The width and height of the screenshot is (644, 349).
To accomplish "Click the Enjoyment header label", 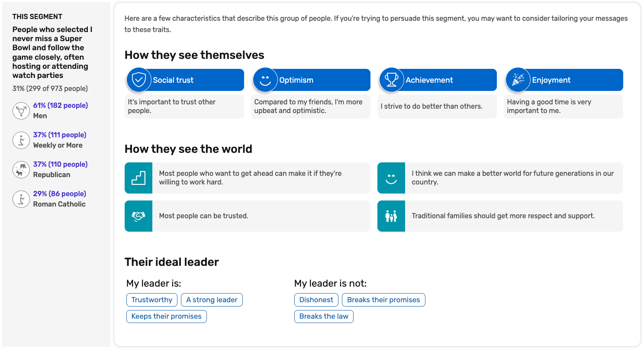I will 551,80.
